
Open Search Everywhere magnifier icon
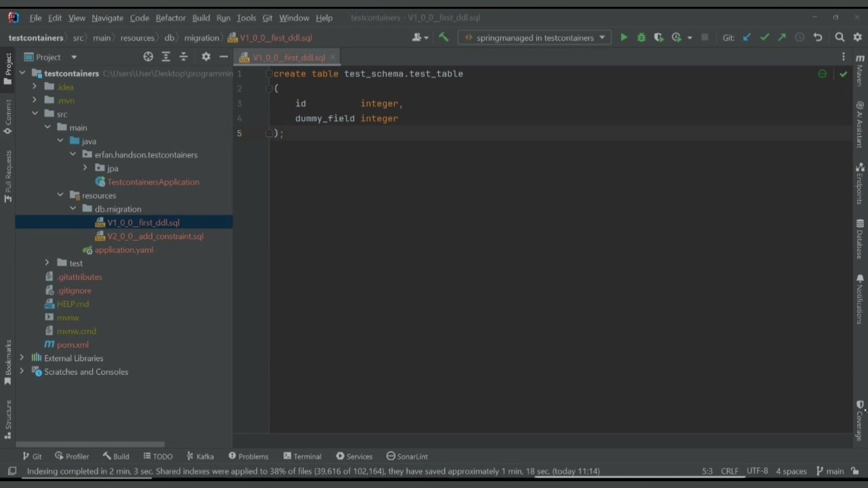840,38
